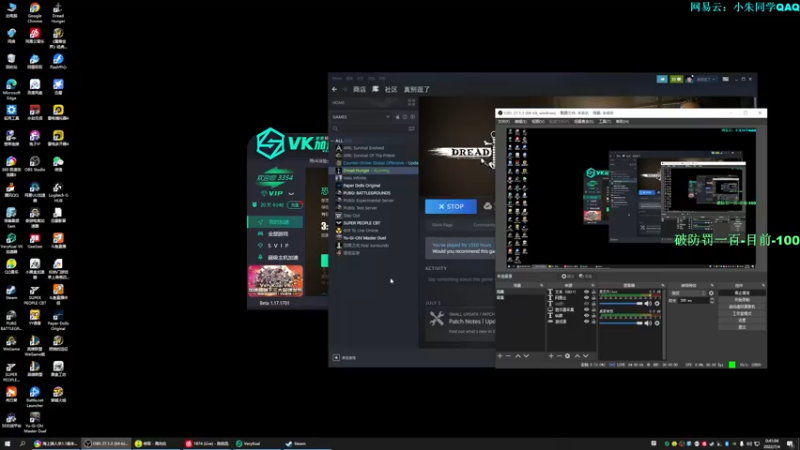Screen dimensions: 800x450
Task: Adjust first mixer volume slider
Action: coord(621,304)
